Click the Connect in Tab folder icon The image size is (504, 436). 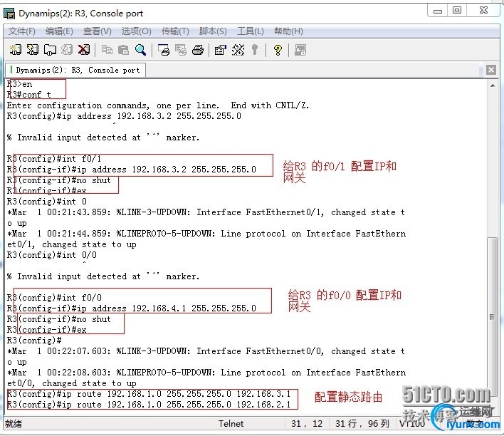pos(50,50)
